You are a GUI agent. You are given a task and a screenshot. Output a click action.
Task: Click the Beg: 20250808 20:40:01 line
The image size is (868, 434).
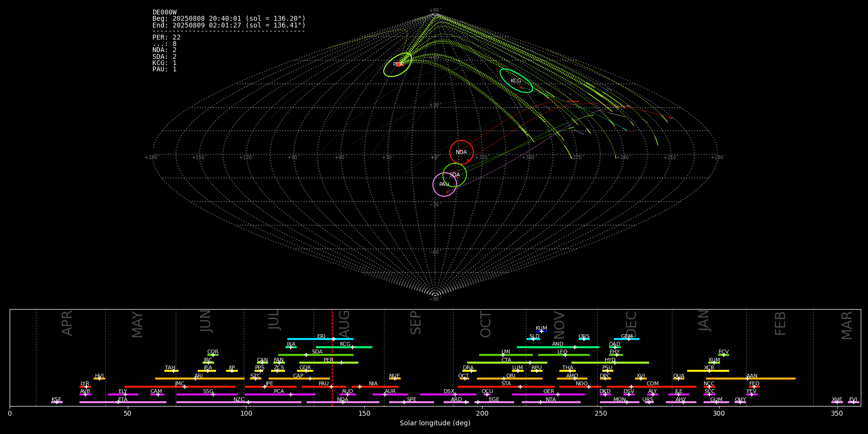[x=229, y=19]
